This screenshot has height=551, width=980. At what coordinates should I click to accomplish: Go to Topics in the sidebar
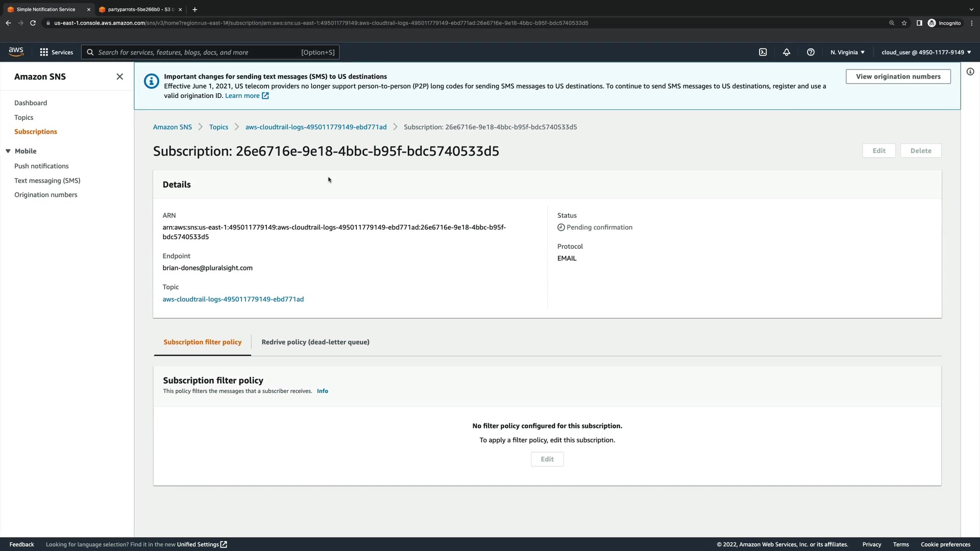click(23, 117)
